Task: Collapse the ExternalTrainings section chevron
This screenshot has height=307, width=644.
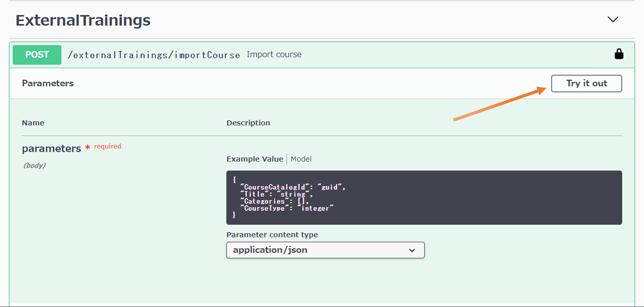Action: [613, 19]
